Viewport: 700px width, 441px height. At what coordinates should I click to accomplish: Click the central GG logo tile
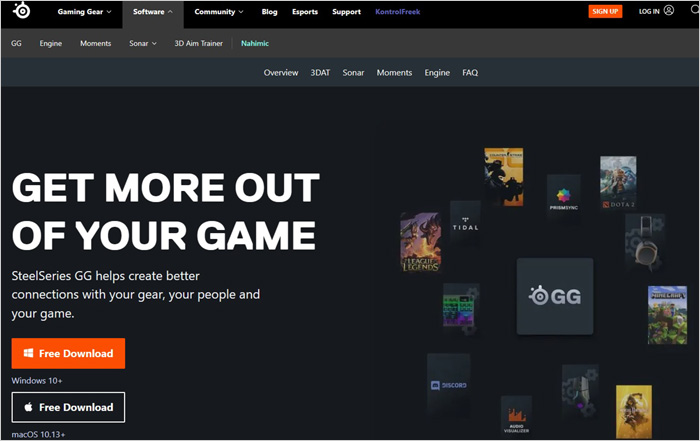point(555,296)
